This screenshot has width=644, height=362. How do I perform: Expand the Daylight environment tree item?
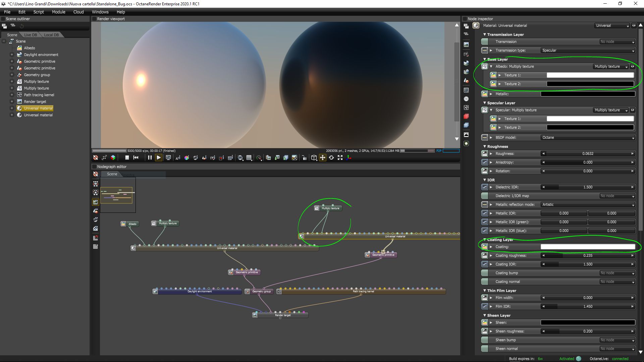click(x=12, y=55)
